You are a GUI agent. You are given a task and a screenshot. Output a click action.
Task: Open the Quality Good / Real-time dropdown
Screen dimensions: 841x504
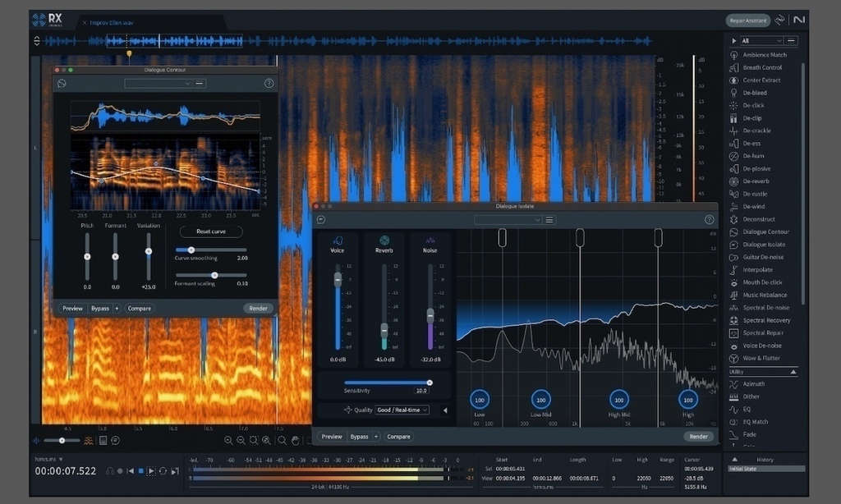click(x=402, y=410)
